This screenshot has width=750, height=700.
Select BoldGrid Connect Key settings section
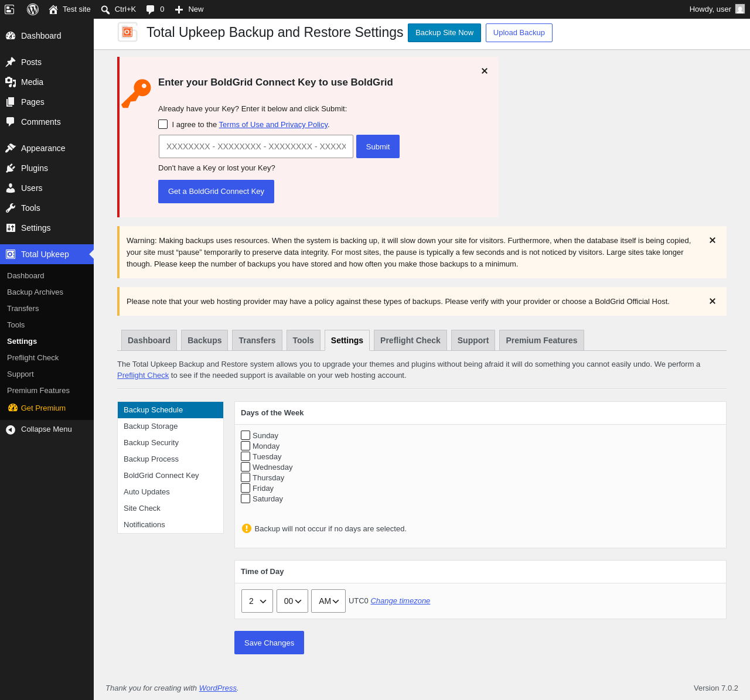[171, 476]
